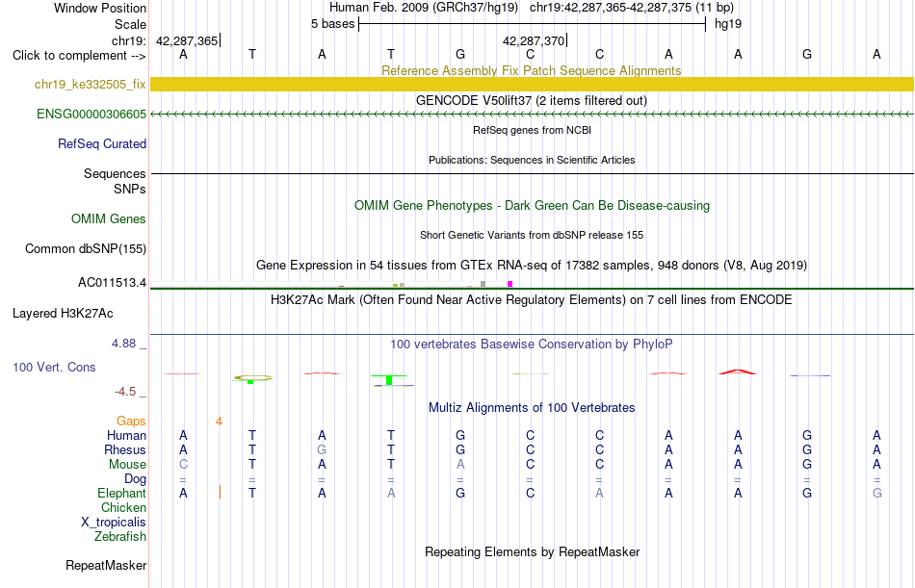Click the chr19_ke332505_fix track label
The image size is (915, 588).
tap(90, 84)
